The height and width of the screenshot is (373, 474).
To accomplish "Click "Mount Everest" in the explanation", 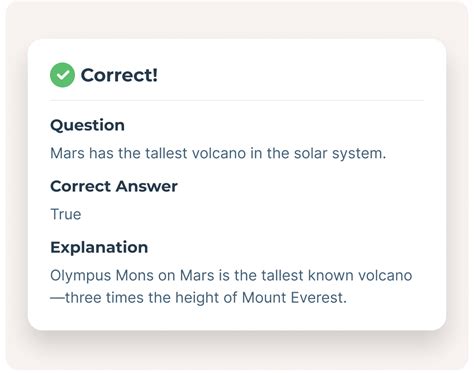I will pos(294,298).
